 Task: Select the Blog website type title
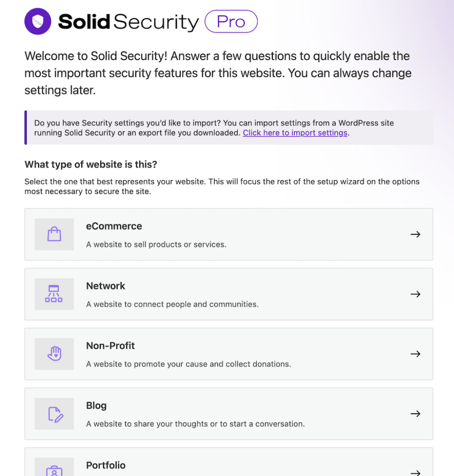tap(96, 405)
